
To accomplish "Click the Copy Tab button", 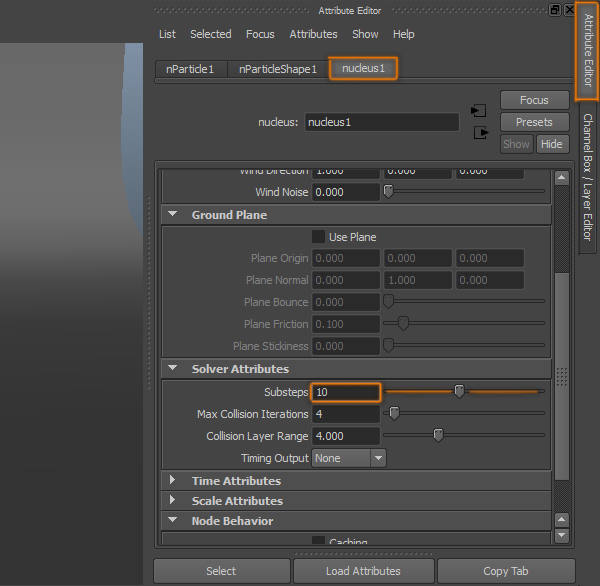I will 505,571.
